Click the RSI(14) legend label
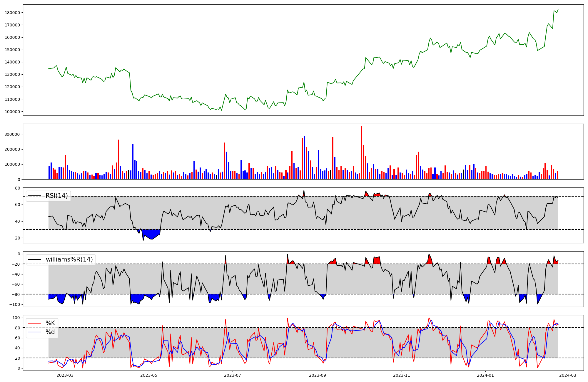 tap(56, 196)
